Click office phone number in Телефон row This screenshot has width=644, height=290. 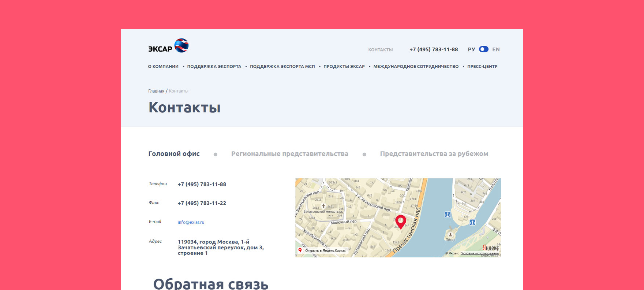pyautogui.click(x=202, y=184)
